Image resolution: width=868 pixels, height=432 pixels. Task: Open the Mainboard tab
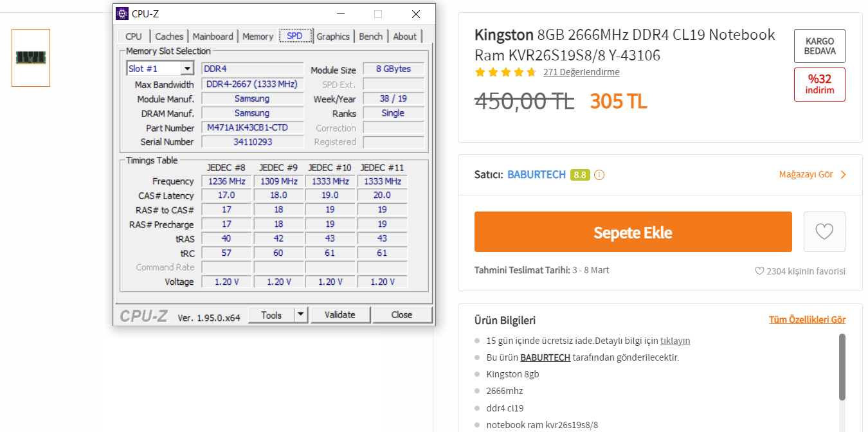(213, 37)
